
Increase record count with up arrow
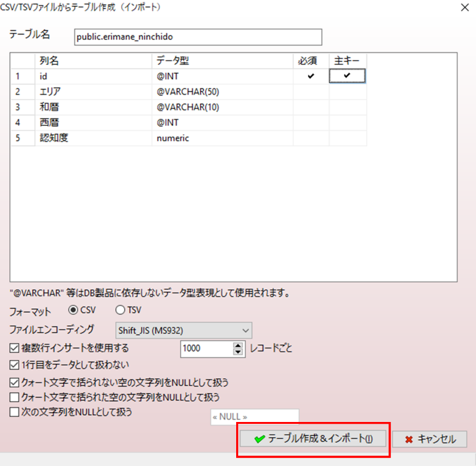click(238, 346)
